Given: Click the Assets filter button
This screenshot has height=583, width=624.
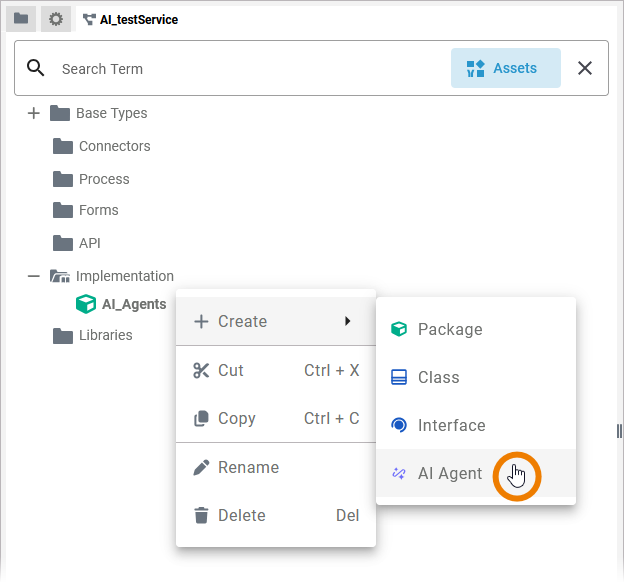Looking at the screenshot, I should pyautogui.click(x=505, y=69).
